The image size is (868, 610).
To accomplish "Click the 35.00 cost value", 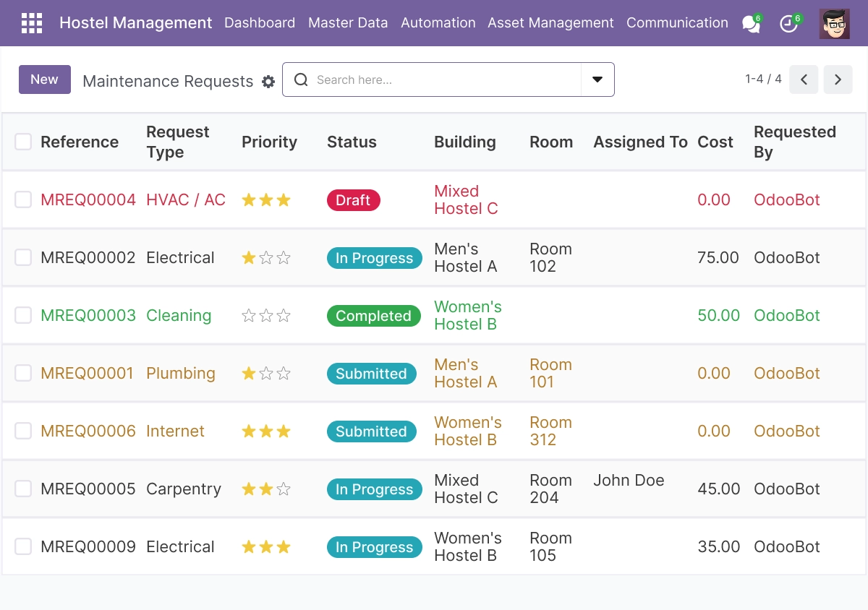I will coord(719,547).
